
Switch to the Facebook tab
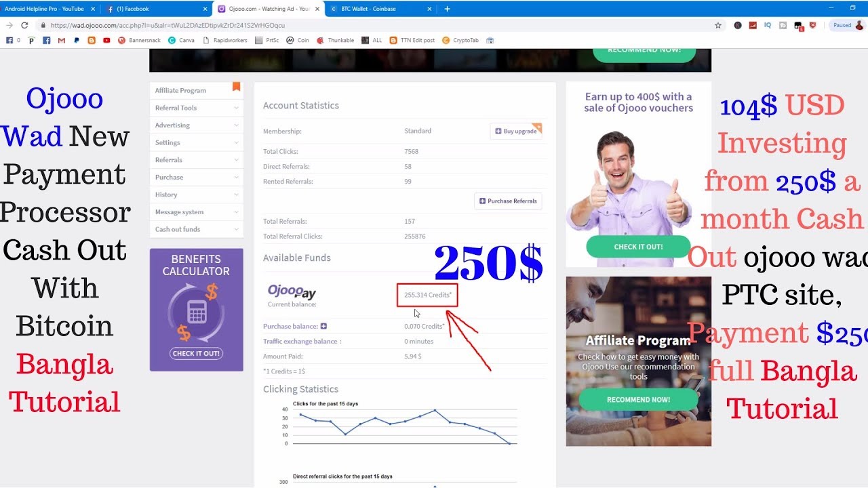point(157,9)
